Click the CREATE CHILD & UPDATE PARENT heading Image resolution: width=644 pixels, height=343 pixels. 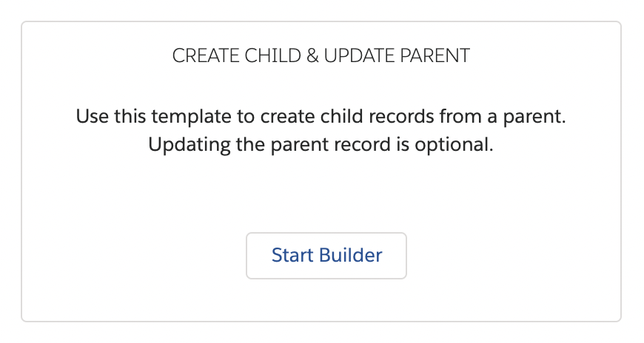tap(321, 57)
